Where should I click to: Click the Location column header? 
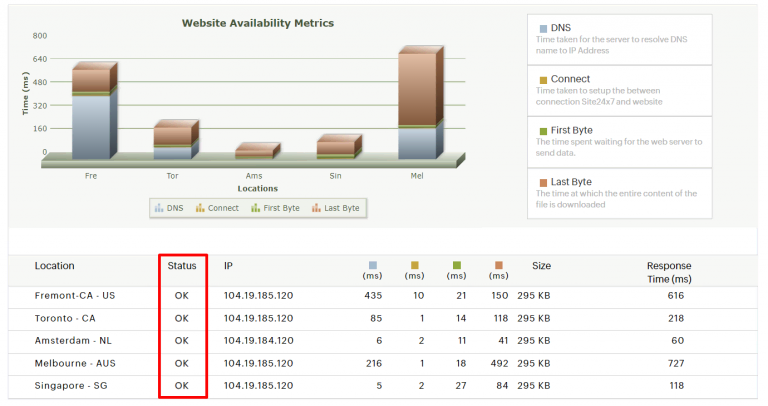point(54,266)
